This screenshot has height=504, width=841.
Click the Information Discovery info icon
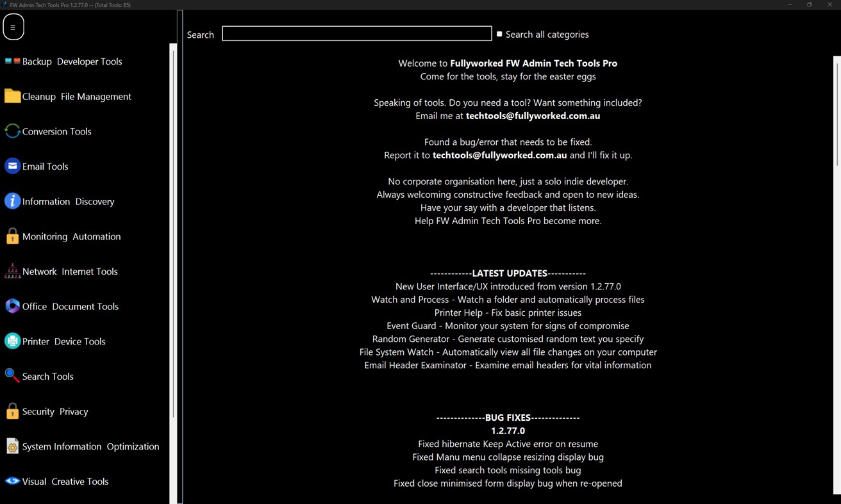(12, 201)
